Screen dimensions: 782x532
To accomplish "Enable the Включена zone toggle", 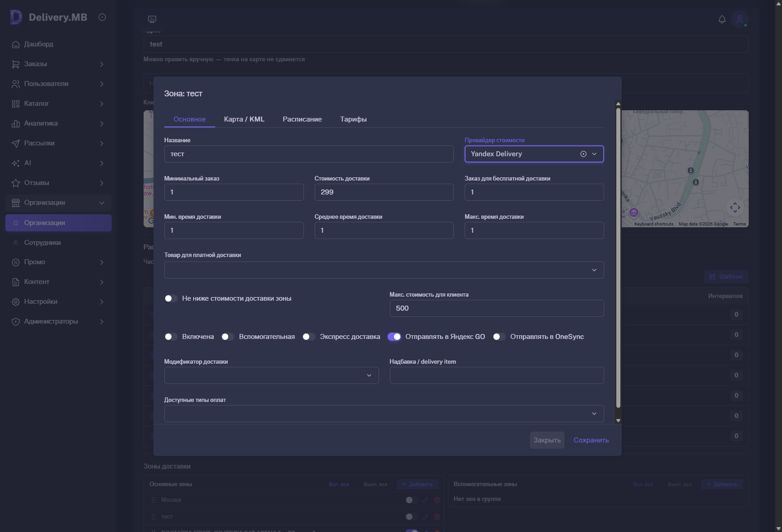I will (171, 337).
